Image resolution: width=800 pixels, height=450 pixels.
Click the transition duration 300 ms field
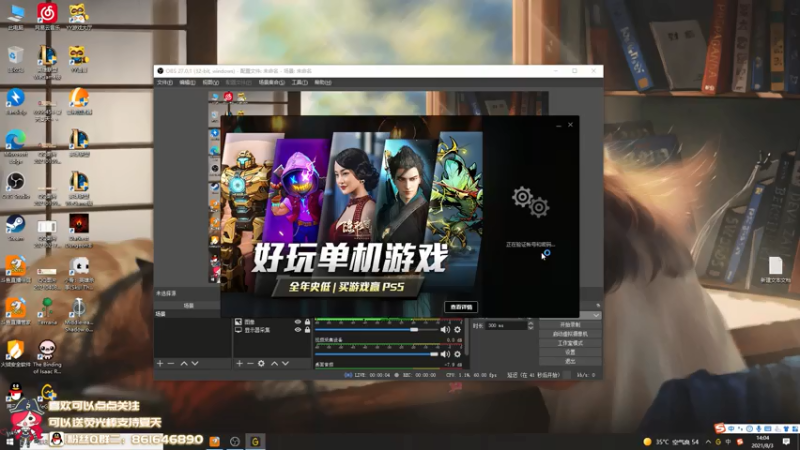click(506, 325)
